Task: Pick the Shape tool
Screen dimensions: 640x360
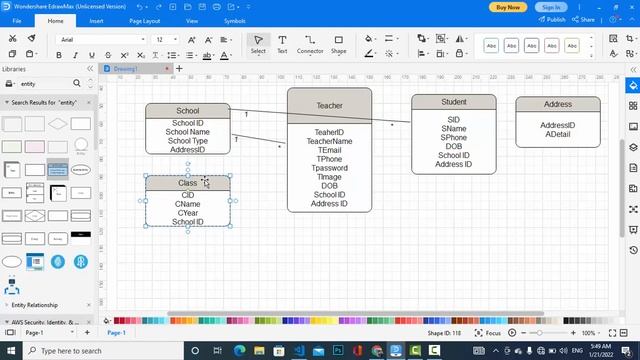Action: point(338,44)
